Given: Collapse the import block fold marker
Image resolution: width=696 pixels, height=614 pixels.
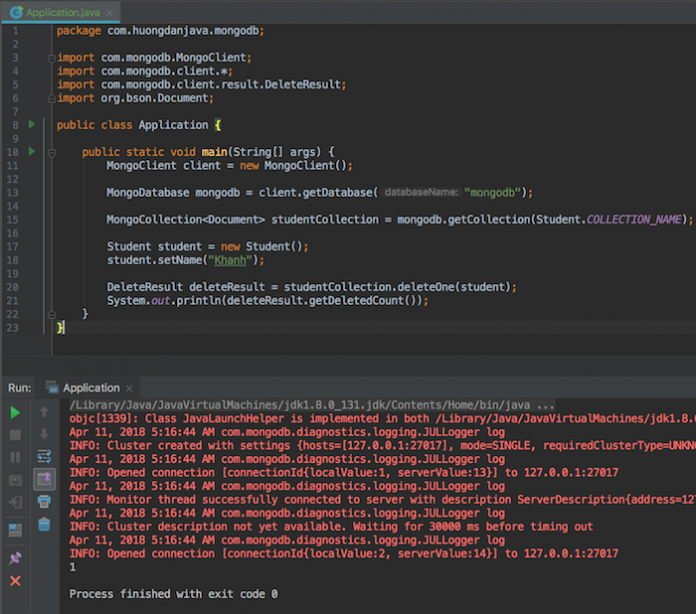Looking at the screenshot, I should click(50, 58).
